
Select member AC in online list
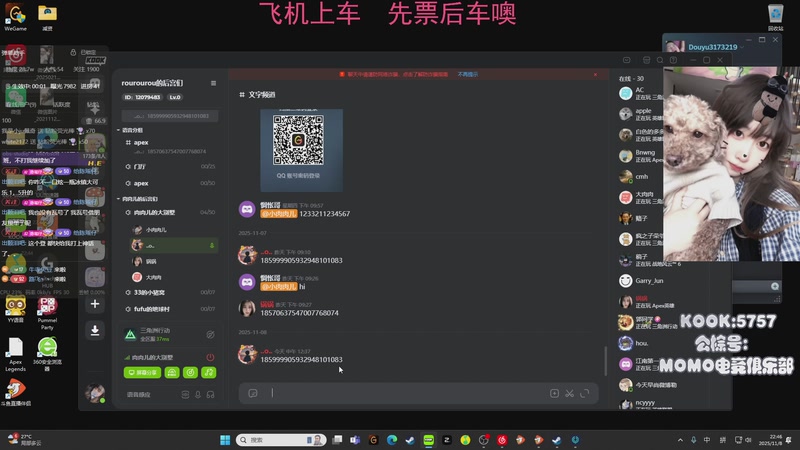coord(640,93)
